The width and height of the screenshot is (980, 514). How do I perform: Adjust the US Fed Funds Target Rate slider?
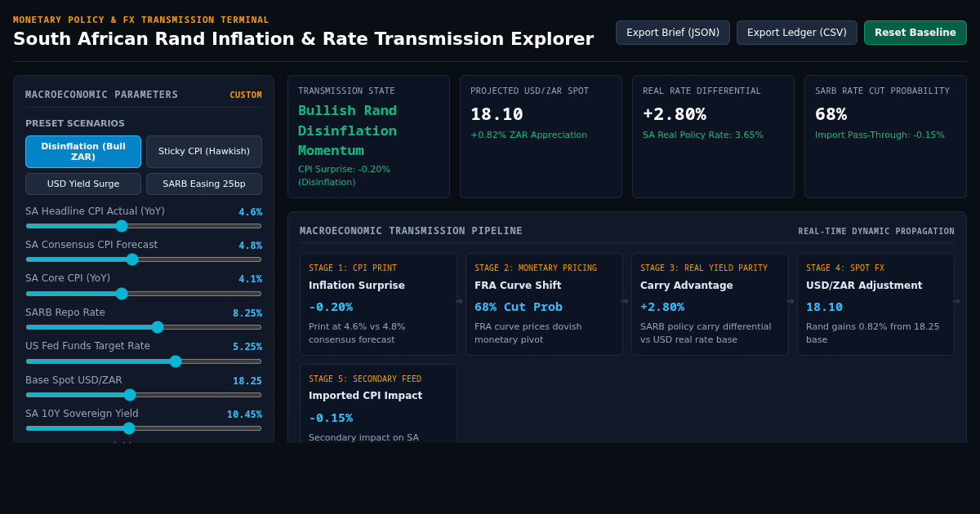(144, 361)
